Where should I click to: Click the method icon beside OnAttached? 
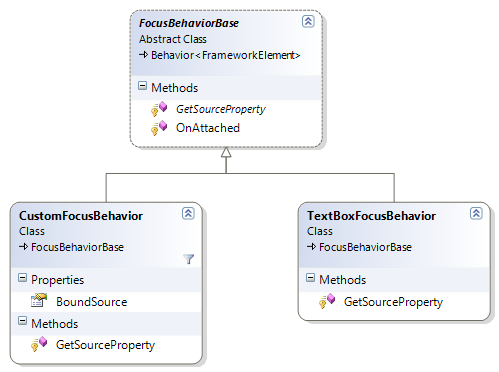[159, 128]
